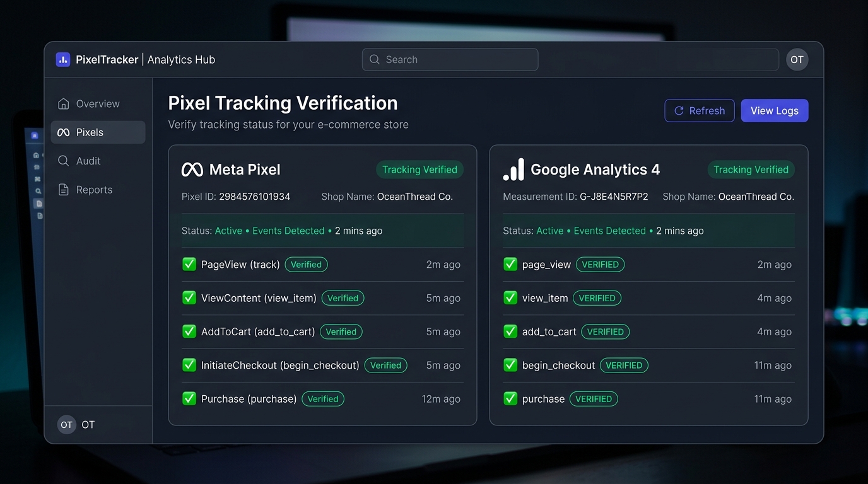The image size is (868, 484).
Task: Select the Pixels menu item
Action: pos(98,132)
